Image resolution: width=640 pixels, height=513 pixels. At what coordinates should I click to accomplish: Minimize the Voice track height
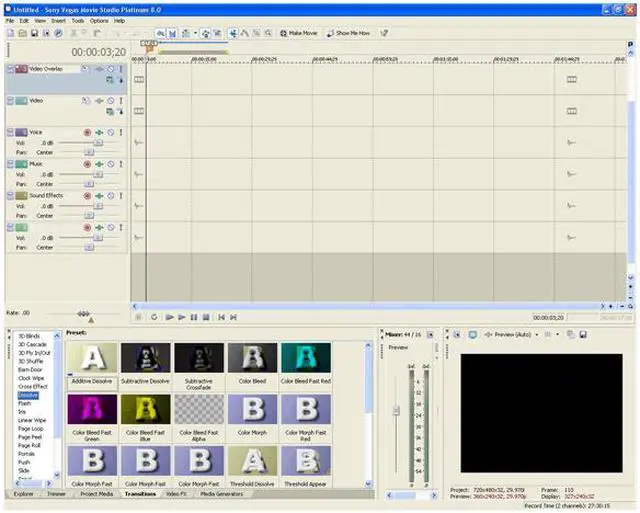point(10,132)
